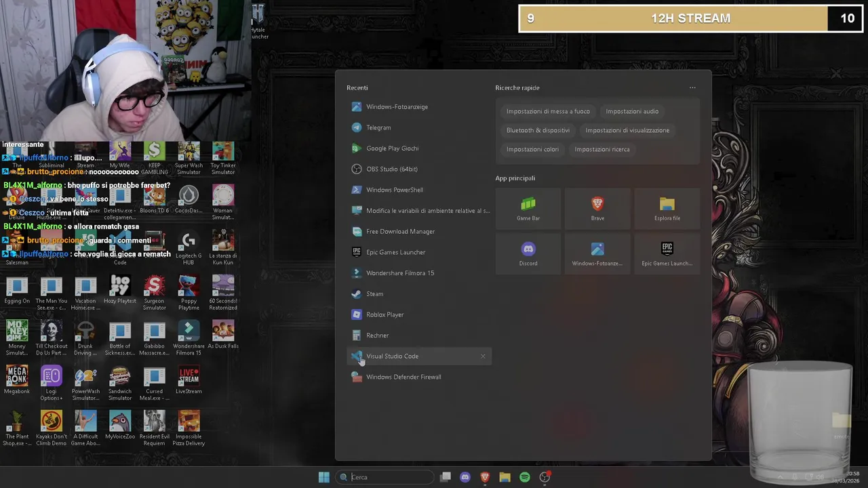Select The Plant Shop.exe desktop icon
This screenshot has height=488, width=868.
[17, 428]
